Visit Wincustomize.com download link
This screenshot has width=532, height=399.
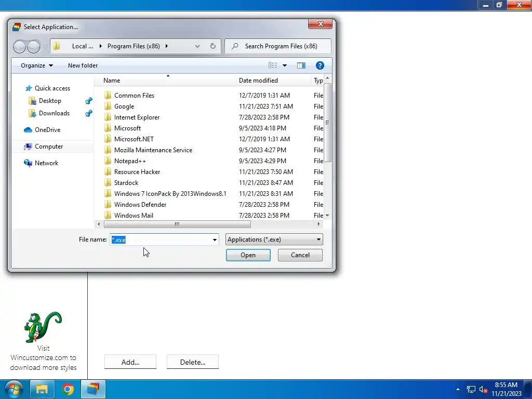(x=43, y=357)
